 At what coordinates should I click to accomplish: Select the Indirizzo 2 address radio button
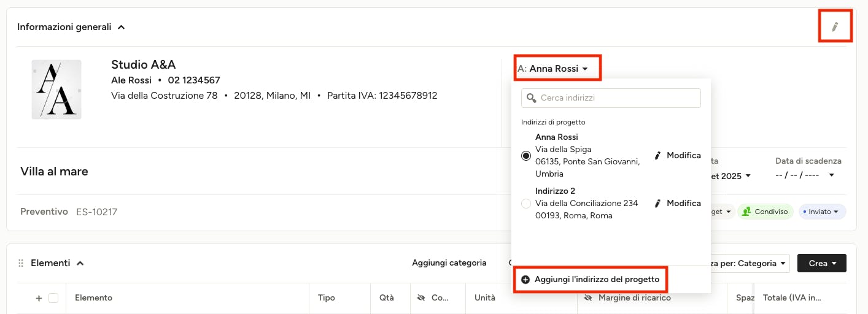pos(526,204)
